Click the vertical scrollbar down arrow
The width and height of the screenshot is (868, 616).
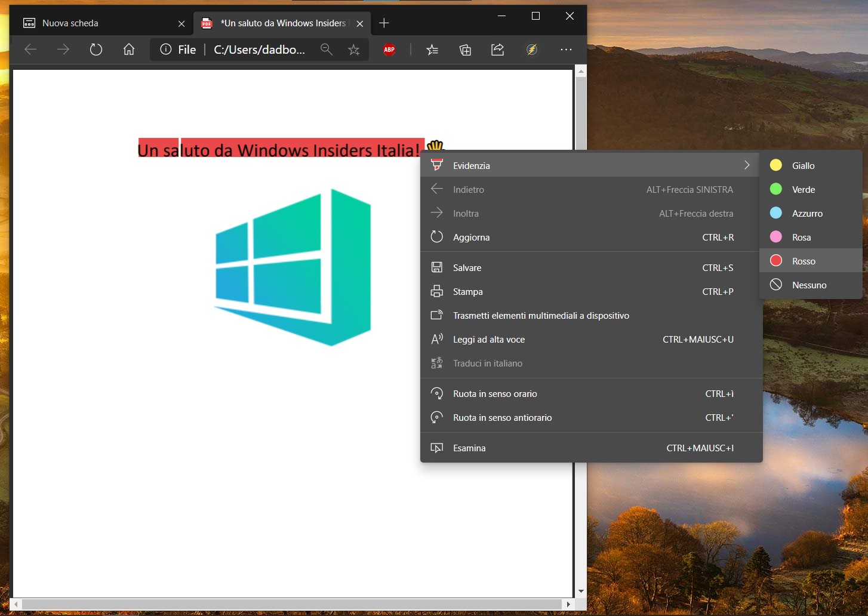click(x=580, y=591)
